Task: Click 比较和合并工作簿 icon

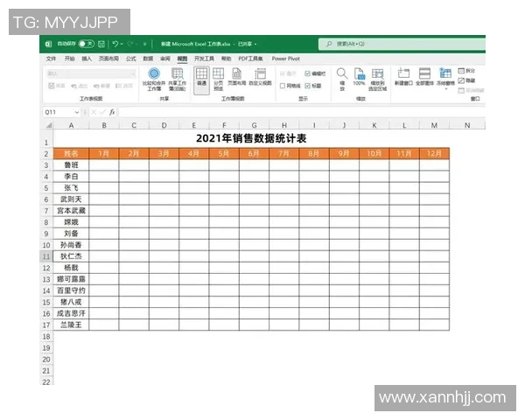Action: pyautogui.click(x=154, y=80)
